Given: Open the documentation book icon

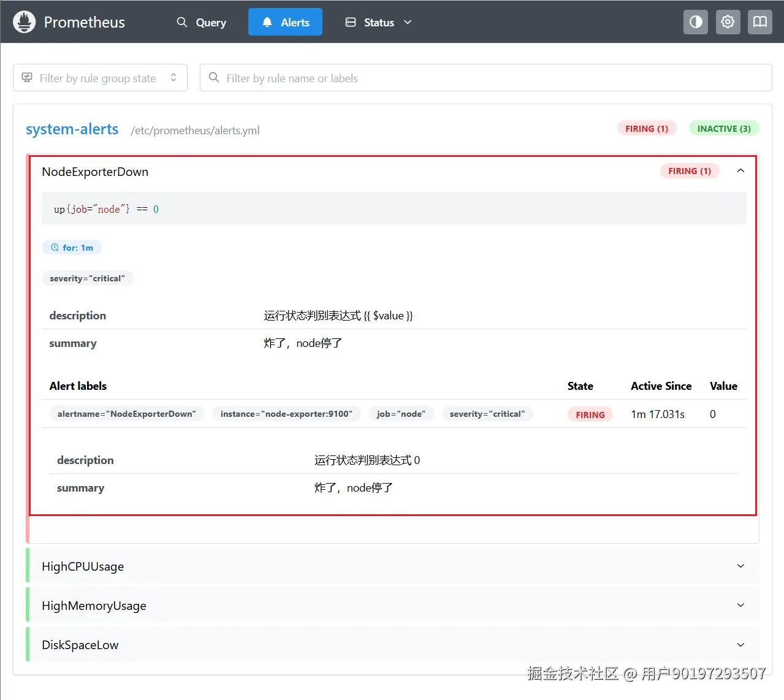Looking at the screenshot, I should coord(760,22).
